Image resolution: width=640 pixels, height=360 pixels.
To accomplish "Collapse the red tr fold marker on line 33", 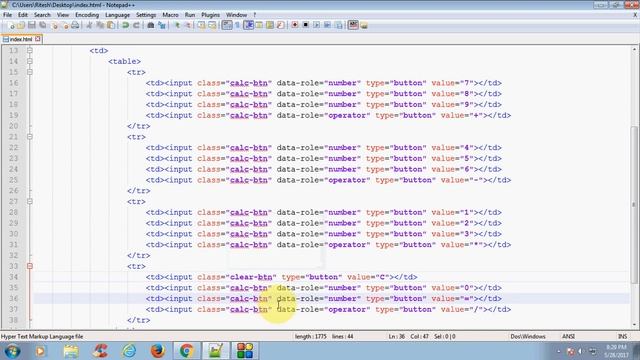I will point(30,266).
